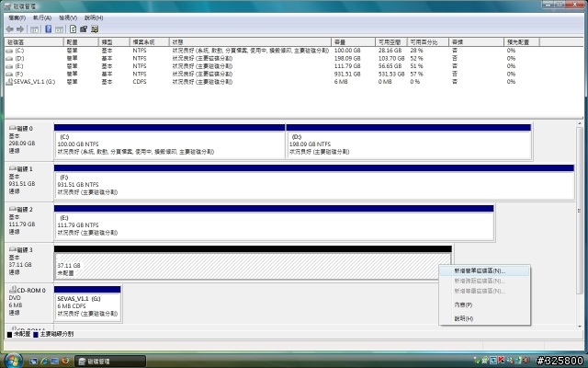The height and width of the screenshot is (368, 588).
Task: Click the Disk Management taskbar button
Action: tap(110, 362)
